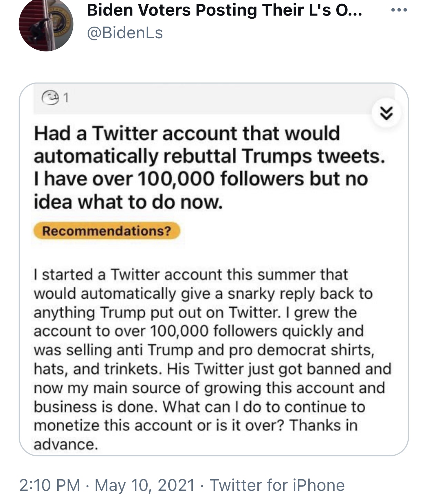The height and width of the screenshot is (504, 428).
Task: Click the sentence 'Thanks in advance.'
Action: pos(196,435)
